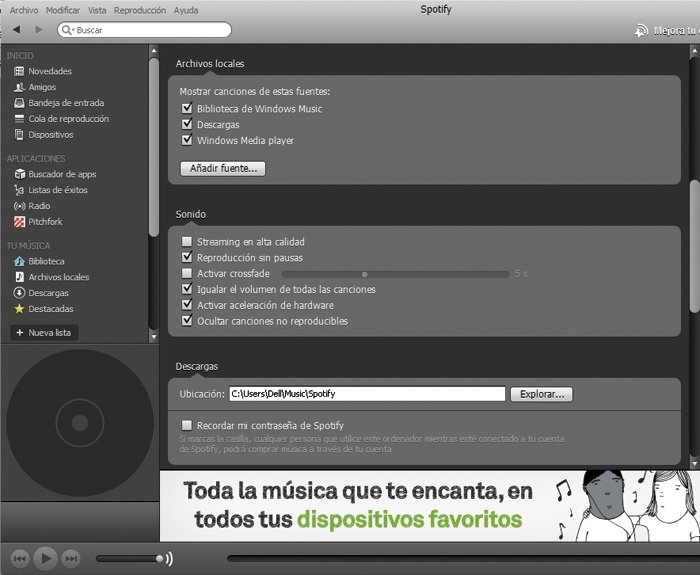Click the crossfade duration slider
This screenshot has height=575, width=700.
(x=396, y=274)
